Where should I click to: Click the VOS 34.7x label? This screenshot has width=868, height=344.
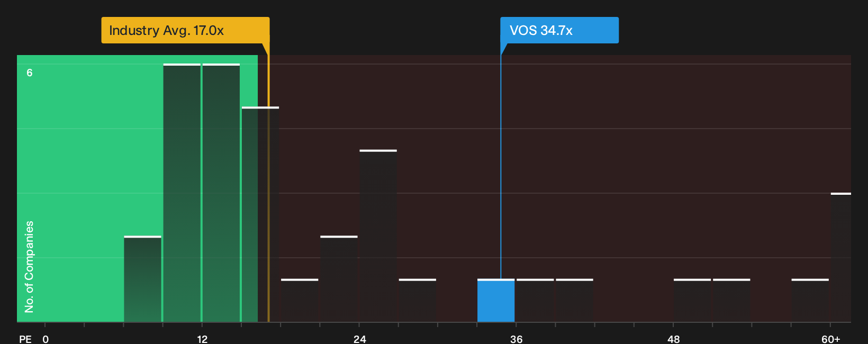(559, 30)
